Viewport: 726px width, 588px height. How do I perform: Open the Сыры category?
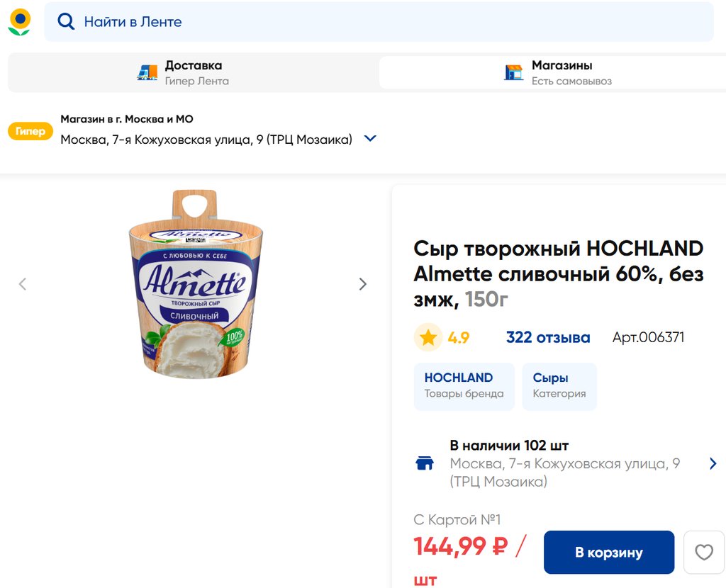(559, 386)
